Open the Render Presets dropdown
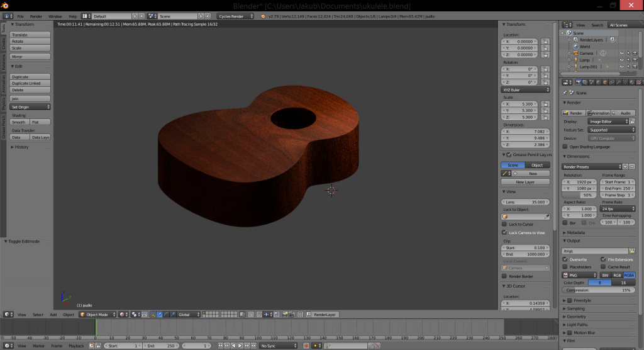The height and width of the screenshot is (350, 644). [591, 167]
